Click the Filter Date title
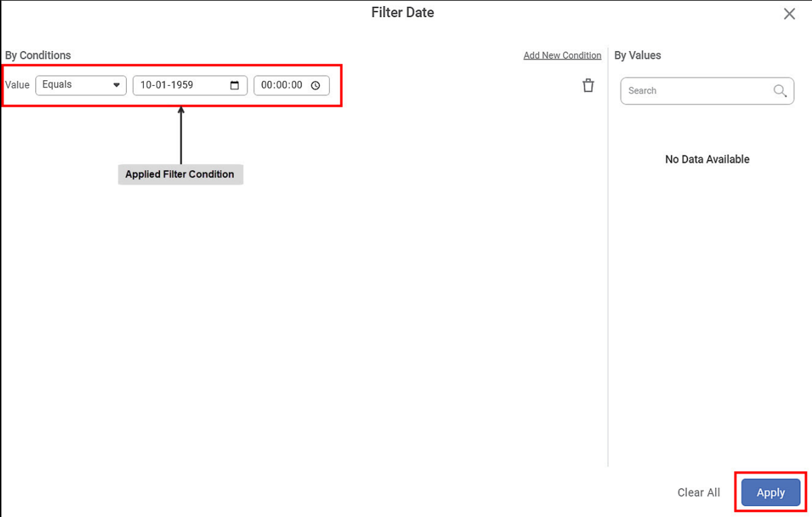Screen dimensions: 812x517 coord(402,13)
